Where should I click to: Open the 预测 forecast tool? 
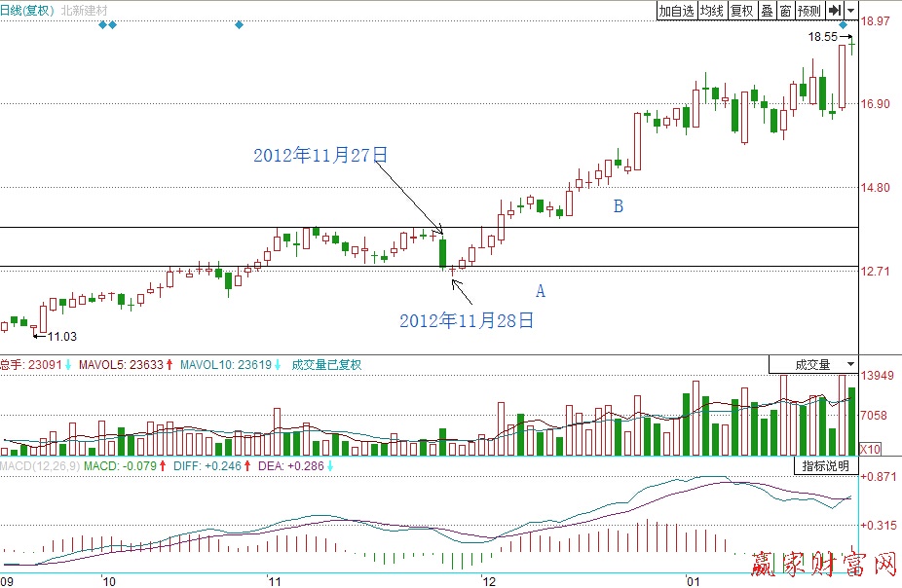point(808,11)
